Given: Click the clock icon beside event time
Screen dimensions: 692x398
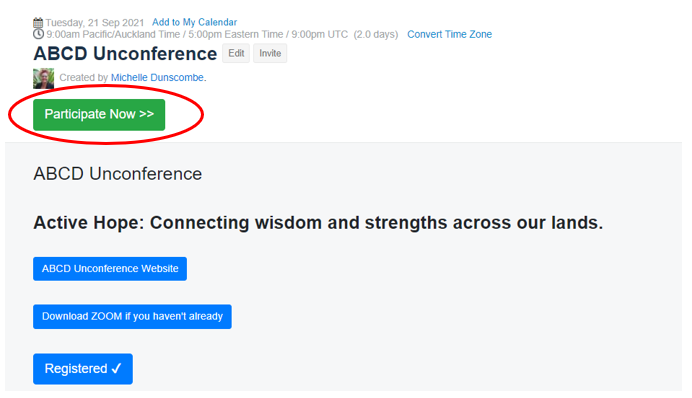Looking at the screenshot, I should [x=38, y=34].
